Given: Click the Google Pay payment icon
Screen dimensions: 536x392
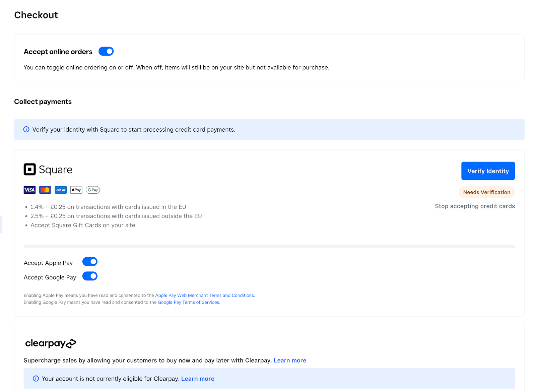Looking at the screenshot, I should (x=92, y=190).
